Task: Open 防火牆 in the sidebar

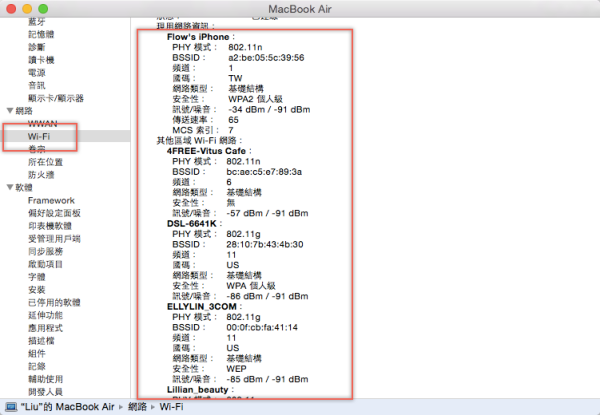Action: (x=41, y=175)
